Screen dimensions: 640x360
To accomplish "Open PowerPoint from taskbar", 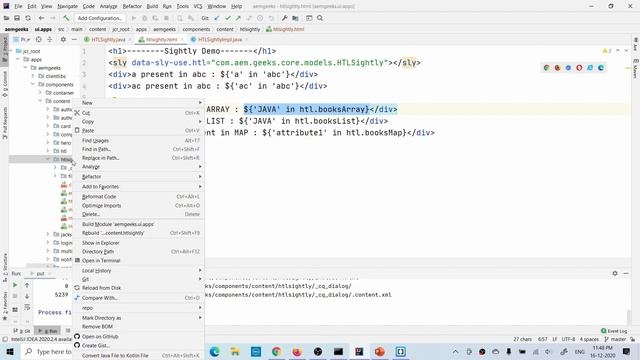I will tap(380, 351).
